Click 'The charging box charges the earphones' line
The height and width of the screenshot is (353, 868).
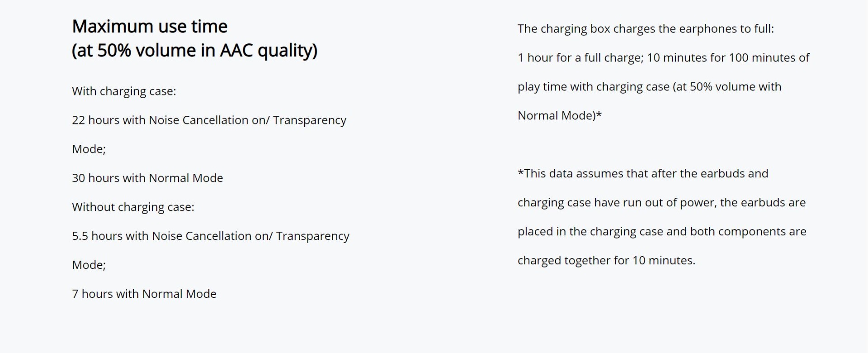pyautogui.click(x=646, y=29)
